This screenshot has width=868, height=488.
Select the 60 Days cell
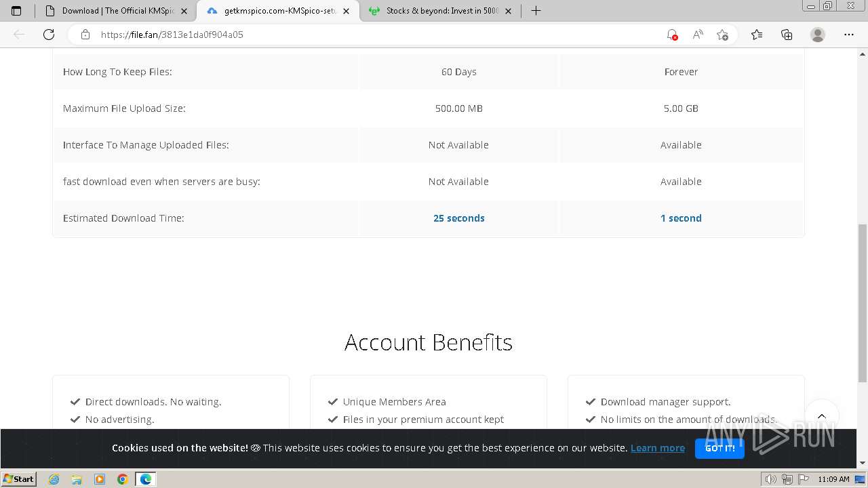(459, 72)
